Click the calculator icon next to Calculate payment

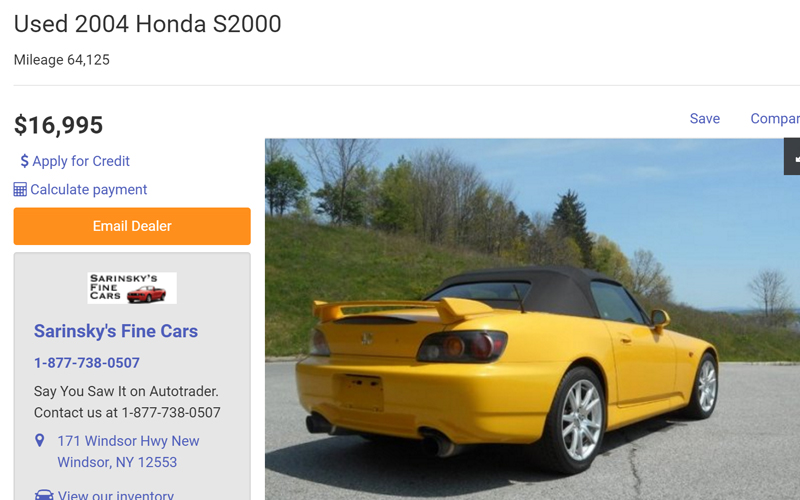20,190
